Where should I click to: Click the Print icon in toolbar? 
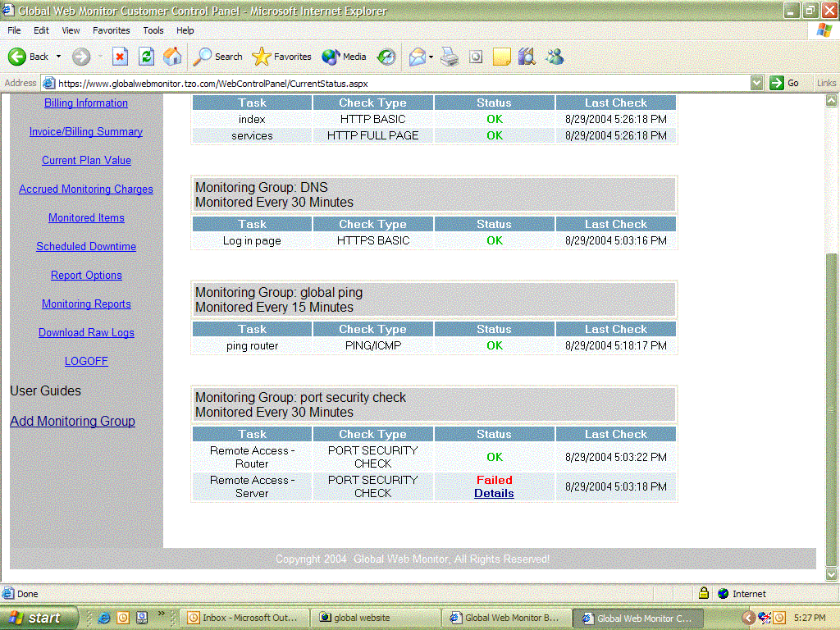(450, 57)
